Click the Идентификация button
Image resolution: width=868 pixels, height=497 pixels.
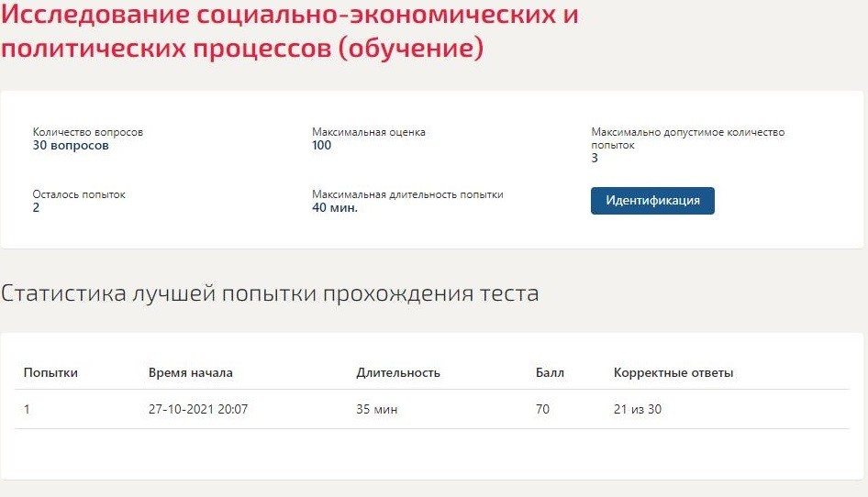[652, 200]
